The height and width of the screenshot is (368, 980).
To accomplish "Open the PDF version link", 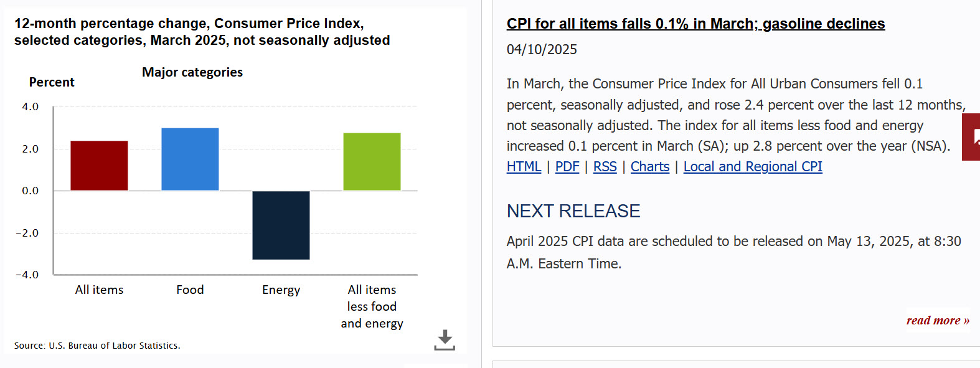I will [x=567, y=167].
